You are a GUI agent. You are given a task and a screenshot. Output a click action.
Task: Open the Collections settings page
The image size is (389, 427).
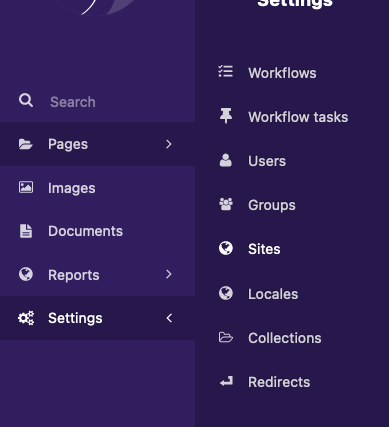pyautogui.click(x=285, y=338)
